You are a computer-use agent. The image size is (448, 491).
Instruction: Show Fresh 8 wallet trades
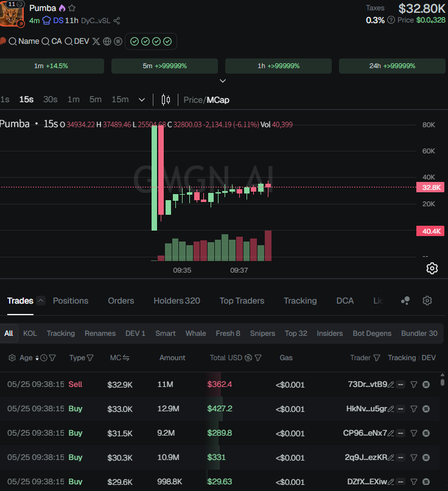(x=228, y=333)
